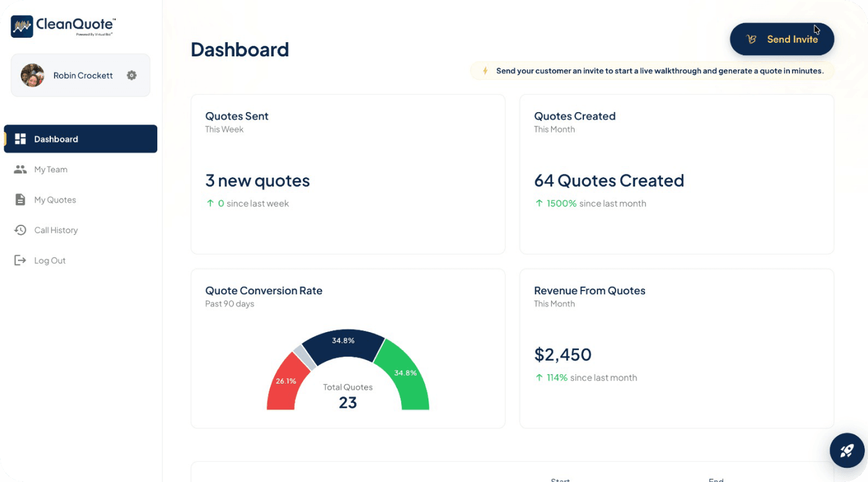Image resolution: width=868 pixels, height=482 pixels.
Task: Open the Dashboard menu item
Action: coord(80,139)
